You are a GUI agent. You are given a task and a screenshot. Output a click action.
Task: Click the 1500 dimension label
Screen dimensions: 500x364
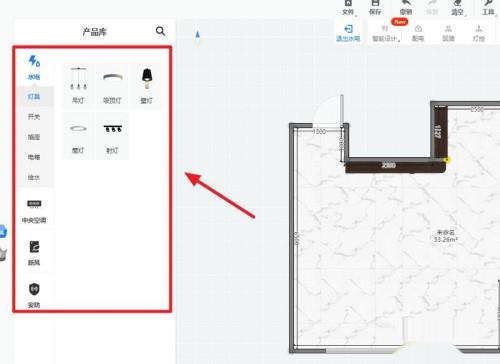319,131
